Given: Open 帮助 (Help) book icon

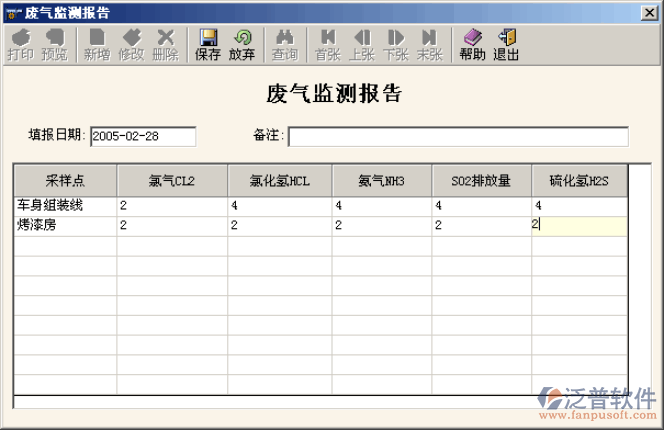Looking at the screenshot, I should click(472, 45).
